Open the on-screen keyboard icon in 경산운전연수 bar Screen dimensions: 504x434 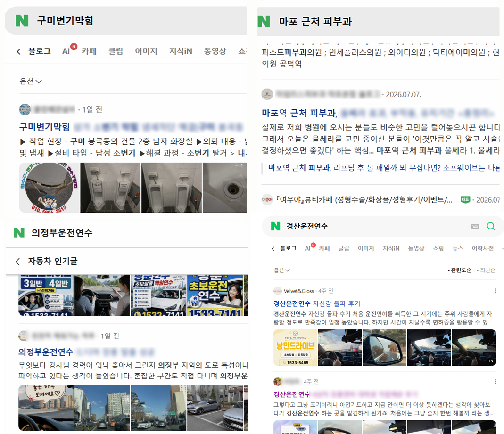(475, 226)
